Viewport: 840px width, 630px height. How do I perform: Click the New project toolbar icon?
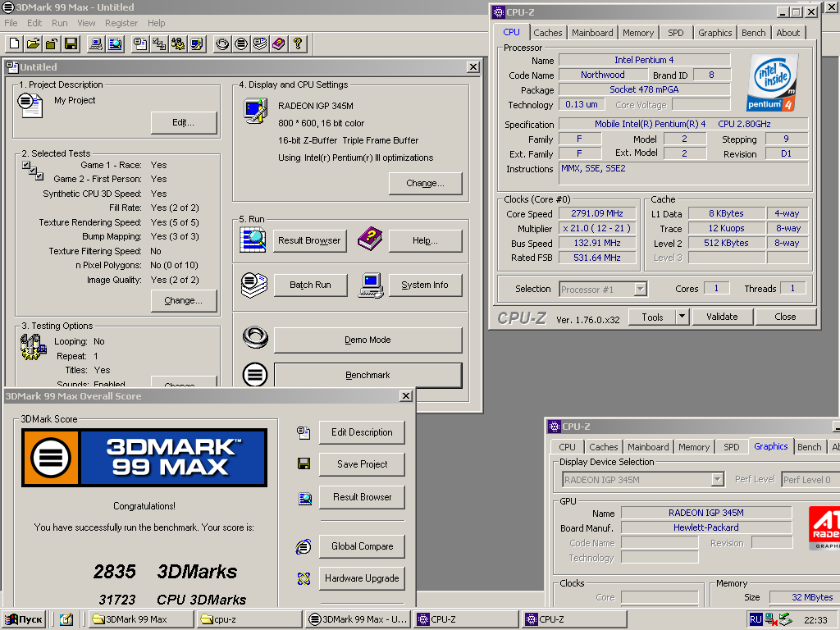[15, 43]
